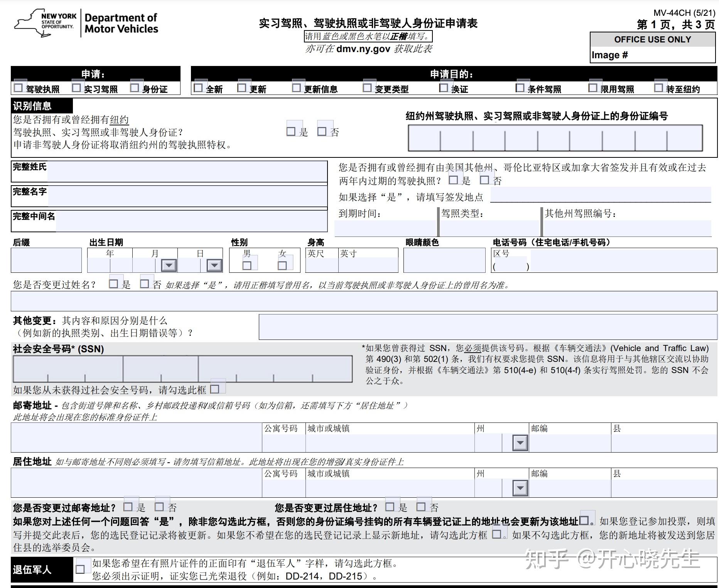Select the 变更类型 checkbox

(367, 88)
